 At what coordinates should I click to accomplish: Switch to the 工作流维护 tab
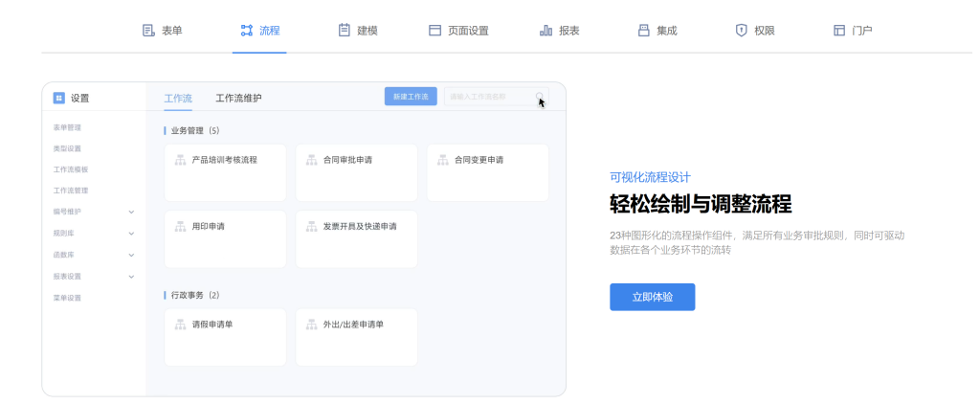point(238,98)
